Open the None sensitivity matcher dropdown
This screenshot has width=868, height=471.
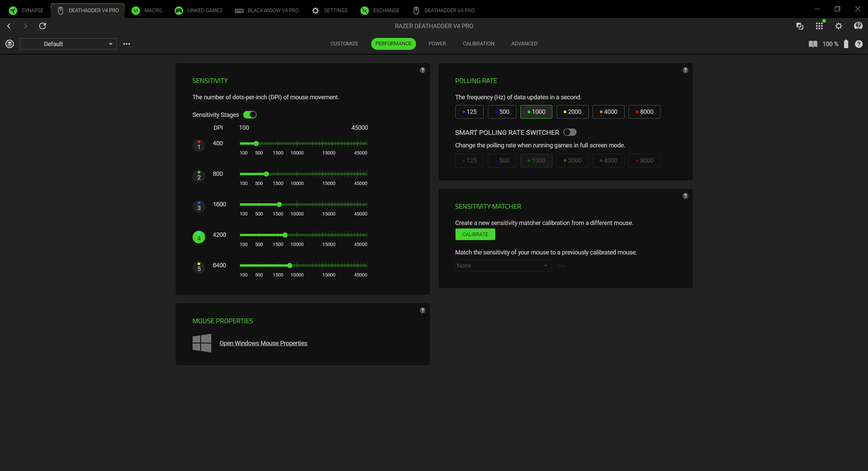point(503,266)
